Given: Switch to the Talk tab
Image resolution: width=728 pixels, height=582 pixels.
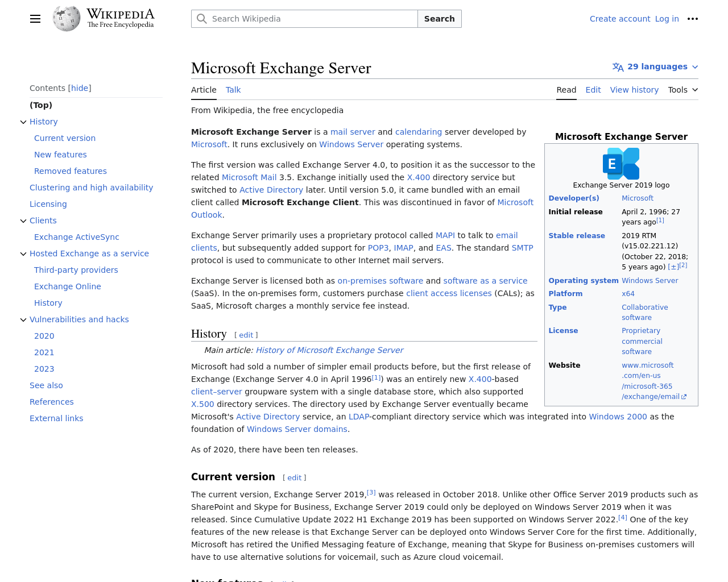Looking at the screenshot, I should [233, 90].
